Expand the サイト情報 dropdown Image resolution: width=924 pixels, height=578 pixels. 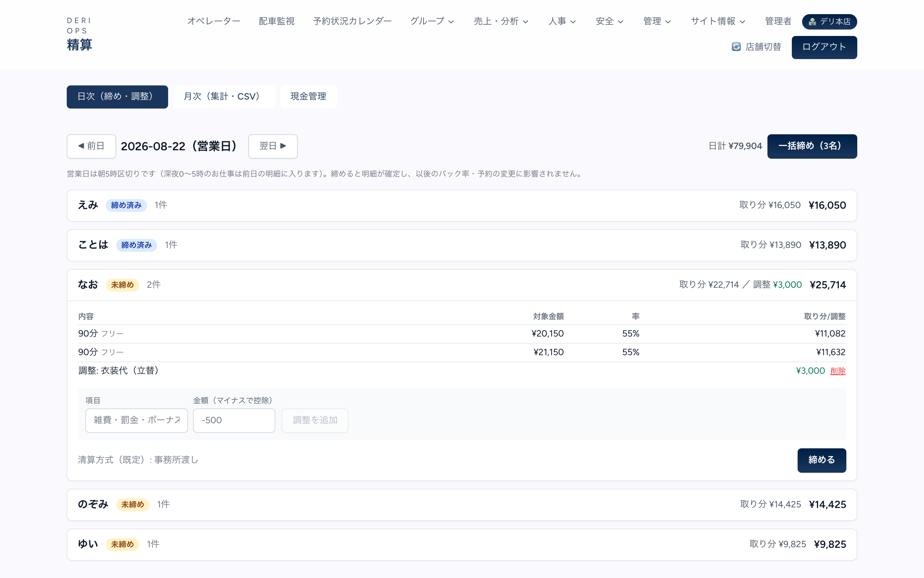[718, 21]
